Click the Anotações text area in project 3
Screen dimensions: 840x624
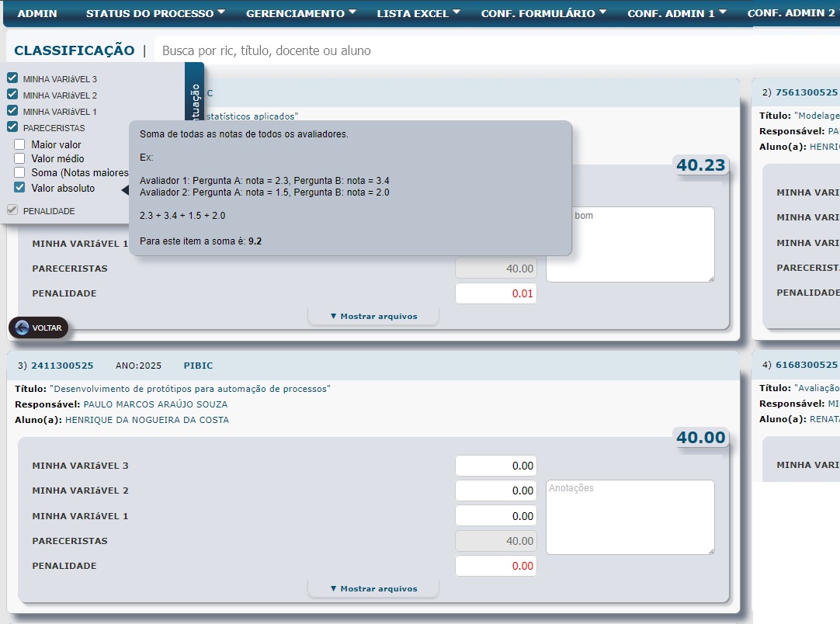pyautogui.click(x=630, y=517)
